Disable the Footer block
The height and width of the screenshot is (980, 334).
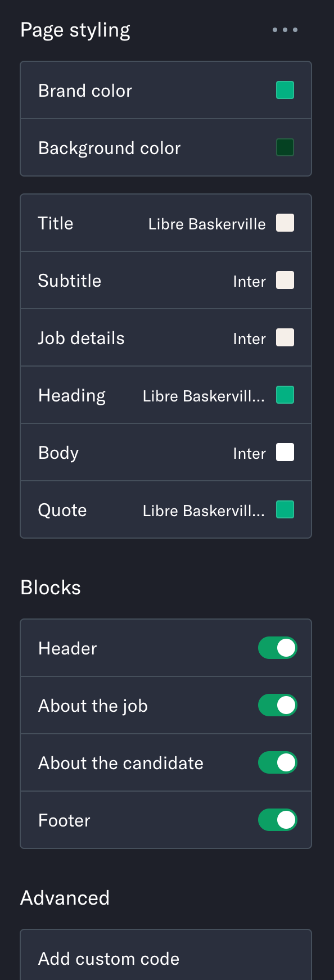(x=277, y=820)
